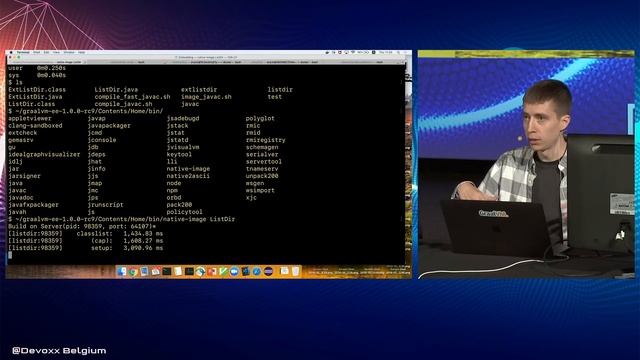Open the Apple menu

tap(11, 52)
